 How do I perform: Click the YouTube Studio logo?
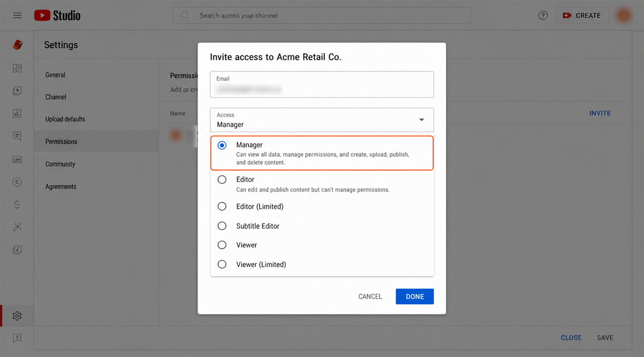pyautogui.click(x=57, y=15)
